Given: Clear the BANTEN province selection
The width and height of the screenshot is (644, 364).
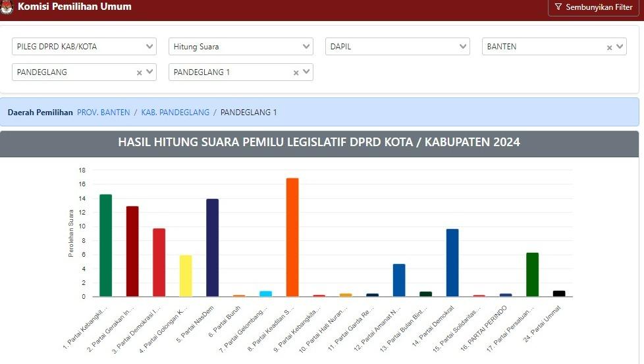Looking at the screenshot, I should tap(609, 47).
